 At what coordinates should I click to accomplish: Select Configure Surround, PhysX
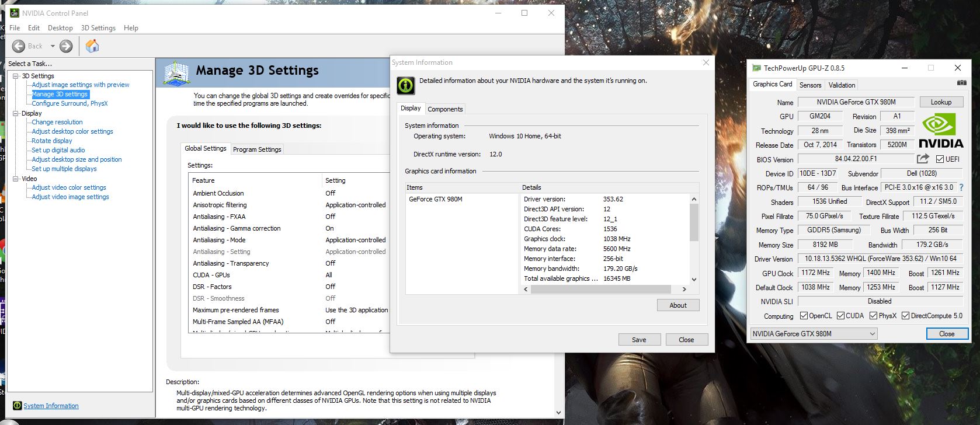(x=69, y=103)
